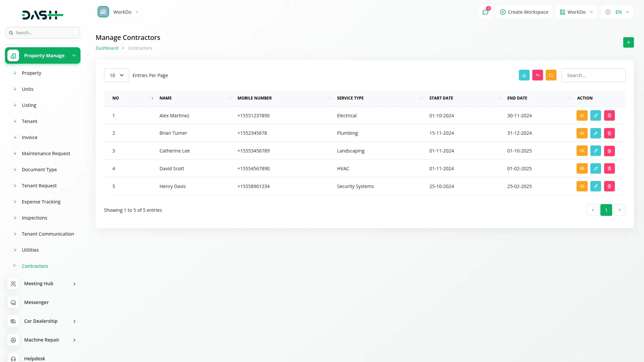Edit Brian Turner's contractor record

point(595,133)
